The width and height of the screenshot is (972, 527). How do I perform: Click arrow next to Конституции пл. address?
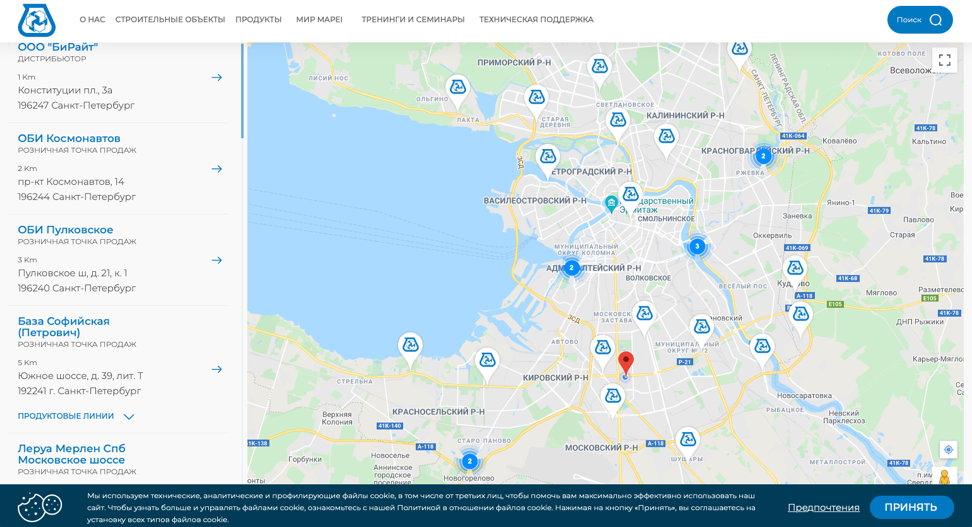pyautogui.click(x=216, y=78)
